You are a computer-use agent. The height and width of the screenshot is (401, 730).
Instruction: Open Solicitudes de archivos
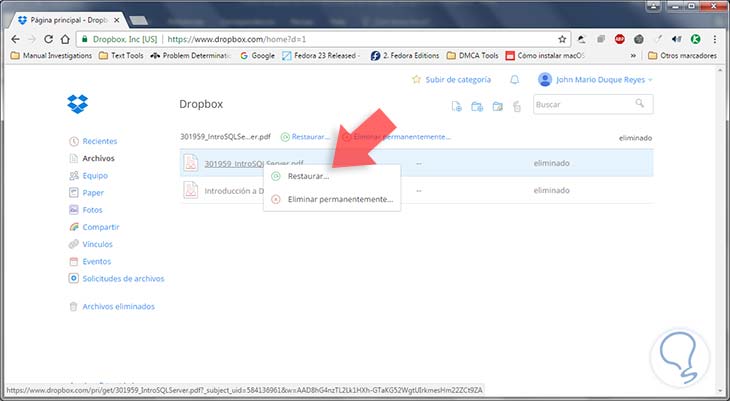(x=123, y=279)
